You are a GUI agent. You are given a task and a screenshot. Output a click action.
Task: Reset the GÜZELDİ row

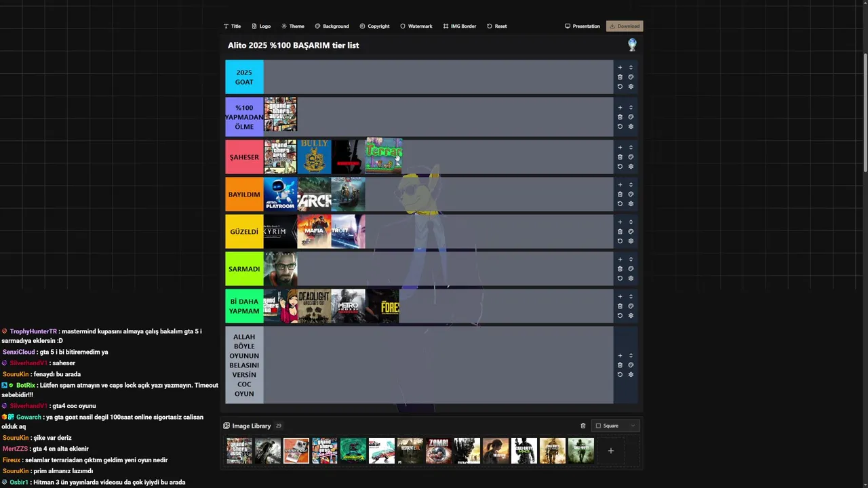click(x=620, y=241)
